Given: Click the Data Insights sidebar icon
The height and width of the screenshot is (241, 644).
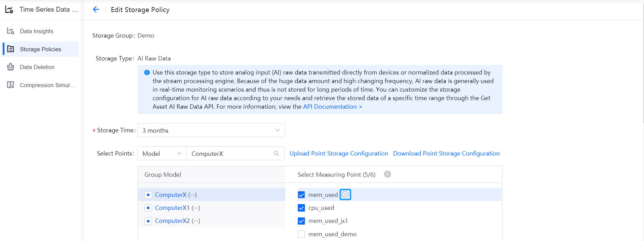Looking at the screenshot, I should click(x=11, y=31).
